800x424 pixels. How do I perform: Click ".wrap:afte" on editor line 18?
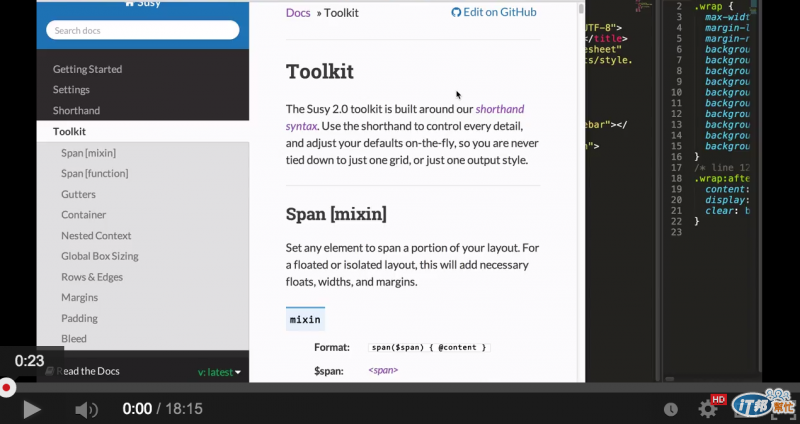point(721,179)
